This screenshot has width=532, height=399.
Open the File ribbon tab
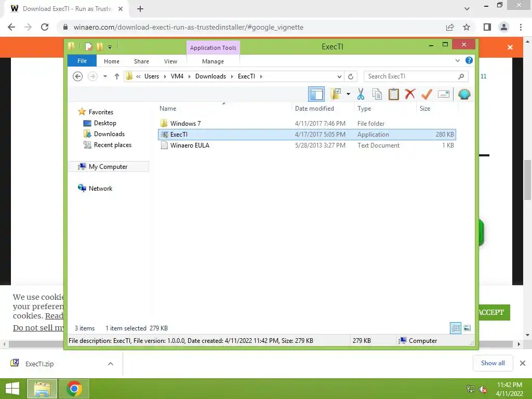82,61
